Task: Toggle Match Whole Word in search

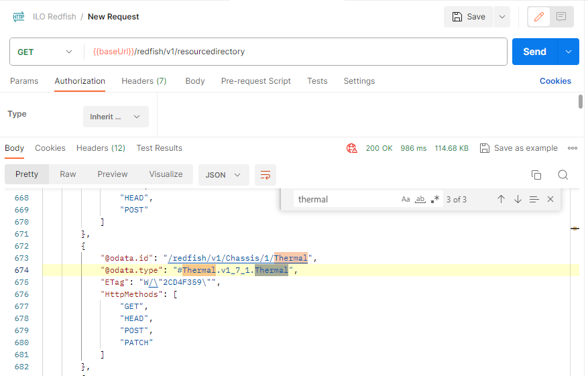Action: (420, 200)
